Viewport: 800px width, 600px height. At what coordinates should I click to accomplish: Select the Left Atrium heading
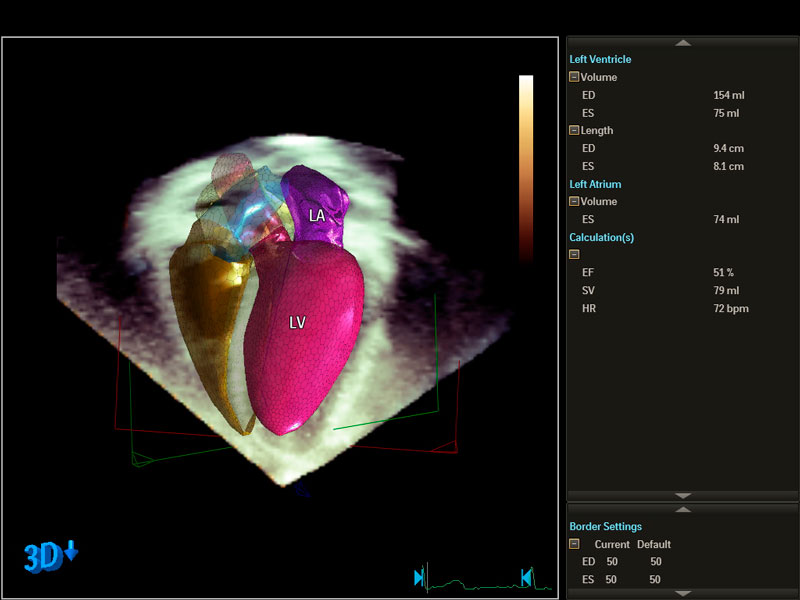tap(595, 184)
